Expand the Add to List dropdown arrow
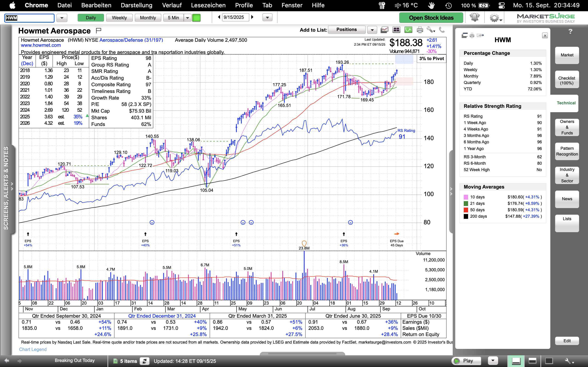Viewport: 588px width, 367px height. tap(372, 30)
